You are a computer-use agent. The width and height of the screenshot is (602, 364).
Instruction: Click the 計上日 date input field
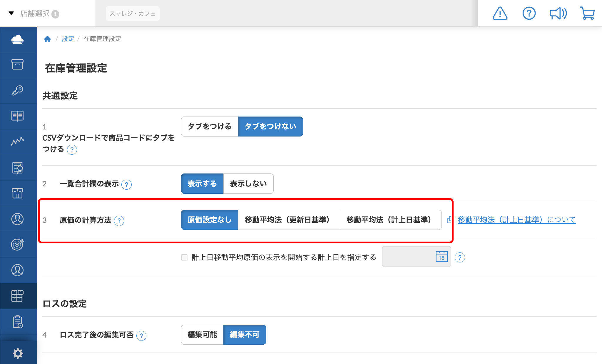(416, 257)
